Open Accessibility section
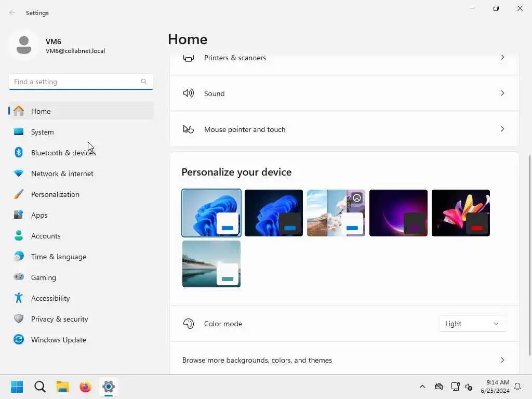The width and height of the screenshot is (532, 399). 81,298
